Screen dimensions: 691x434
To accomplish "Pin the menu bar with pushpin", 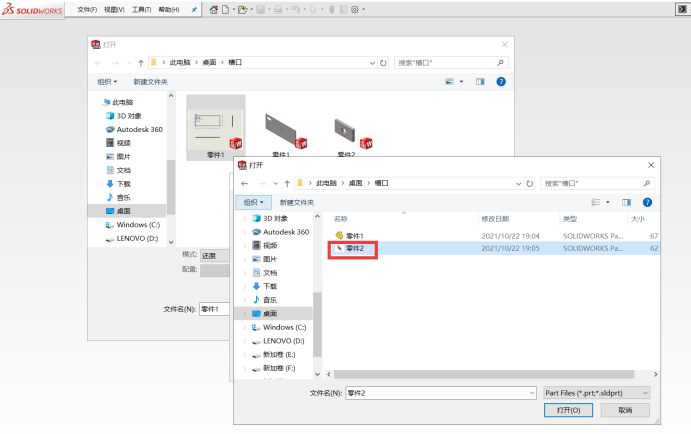I will [194, 9].
